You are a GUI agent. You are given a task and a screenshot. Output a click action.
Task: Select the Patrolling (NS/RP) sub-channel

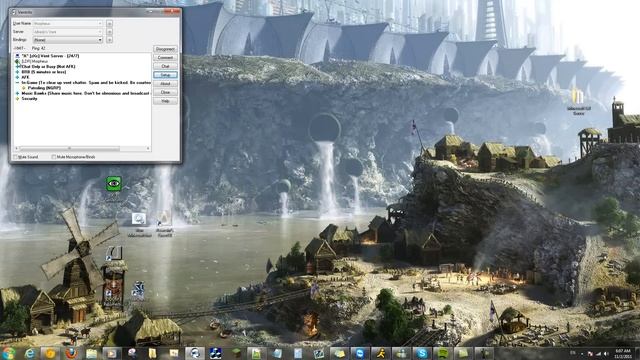(44, 88)
